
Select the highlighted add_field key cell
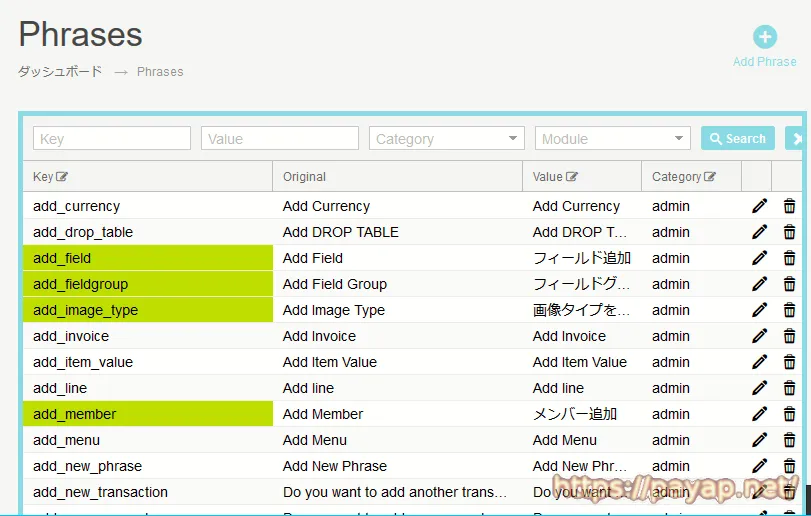pos(148,258)
